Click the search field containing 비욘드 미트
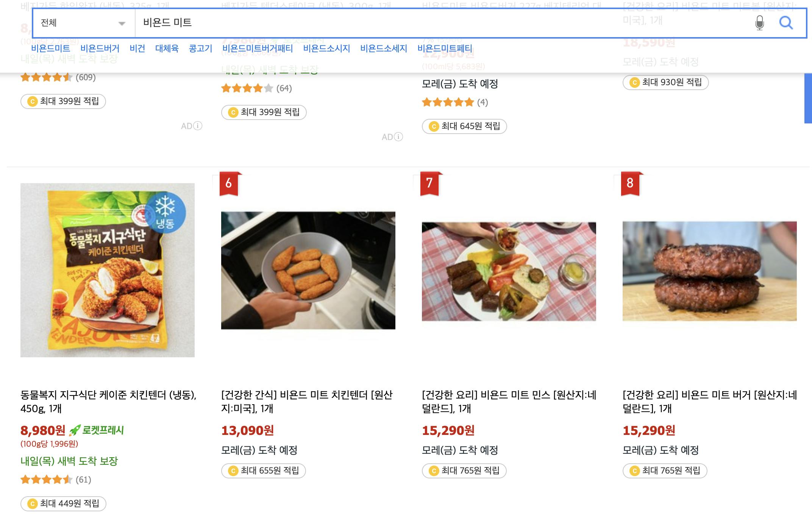 click(417, 23)
